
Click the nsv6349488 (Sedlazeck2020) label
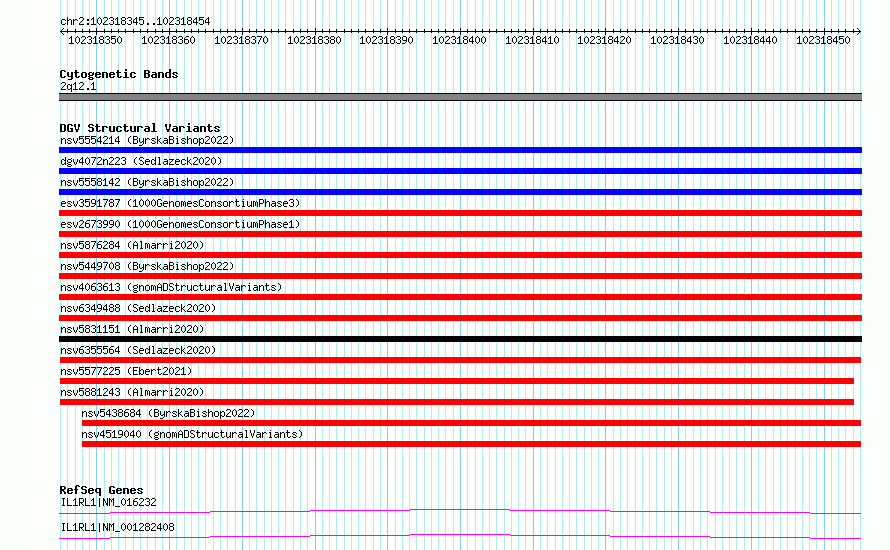(138, 308)
